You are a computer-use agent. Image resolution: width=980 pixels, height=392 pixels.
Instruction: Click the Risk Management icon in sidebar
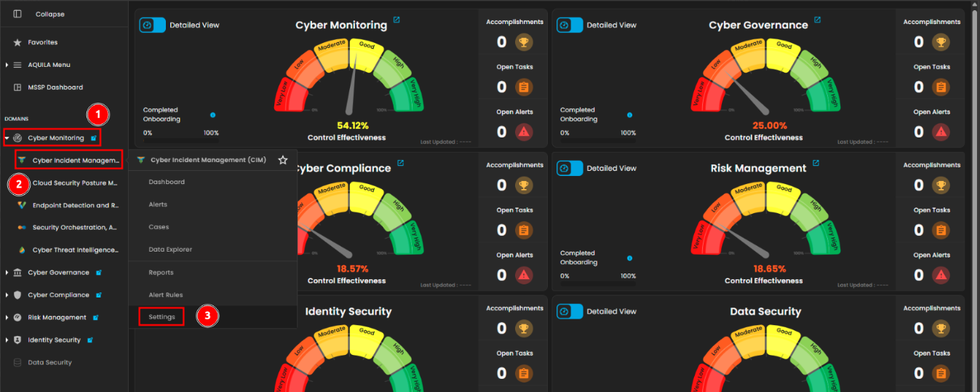pyautogui.click(x=17, y=318)
